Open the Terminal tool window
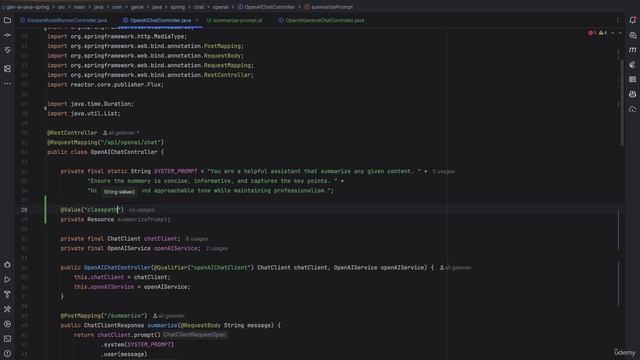 coord(7,339)
